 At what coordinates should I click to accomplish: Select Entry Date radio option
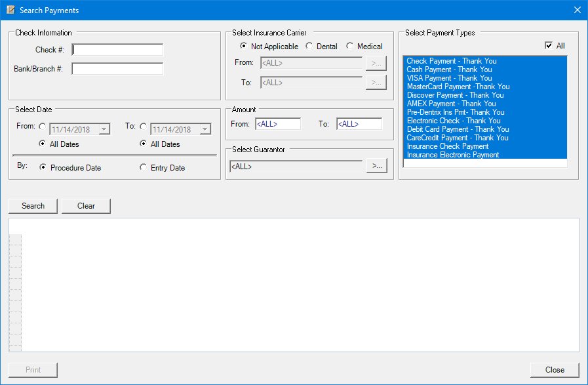point(144,168)
